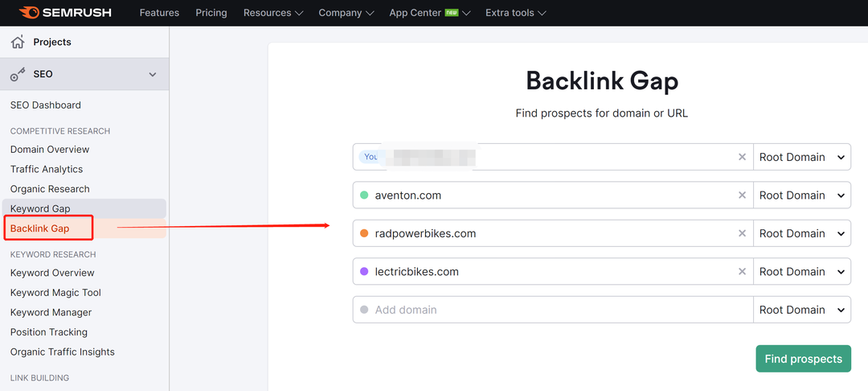
Task: Open Root Domain dropdown for lectricbikes.com
Action: tap(802, 272)
